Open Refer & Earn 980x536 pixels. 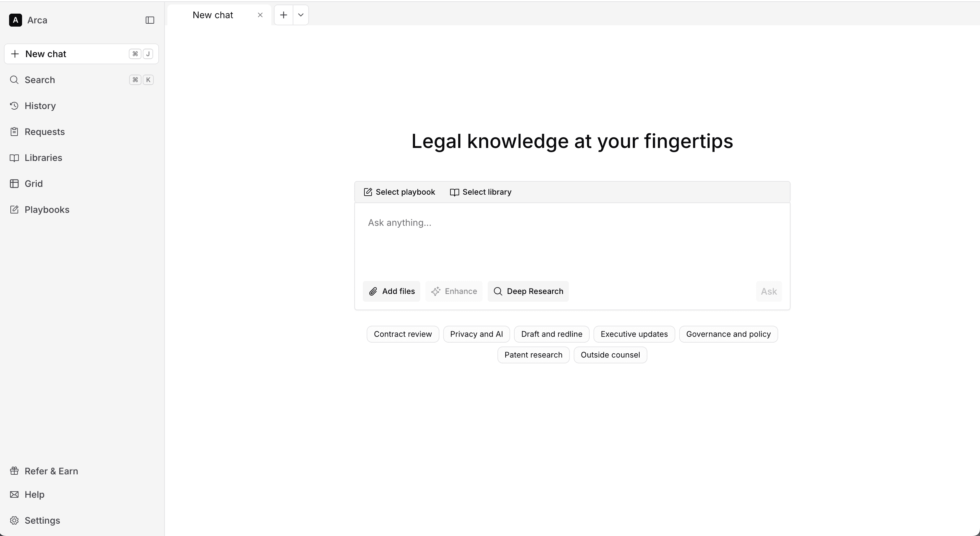click(51, 470)
